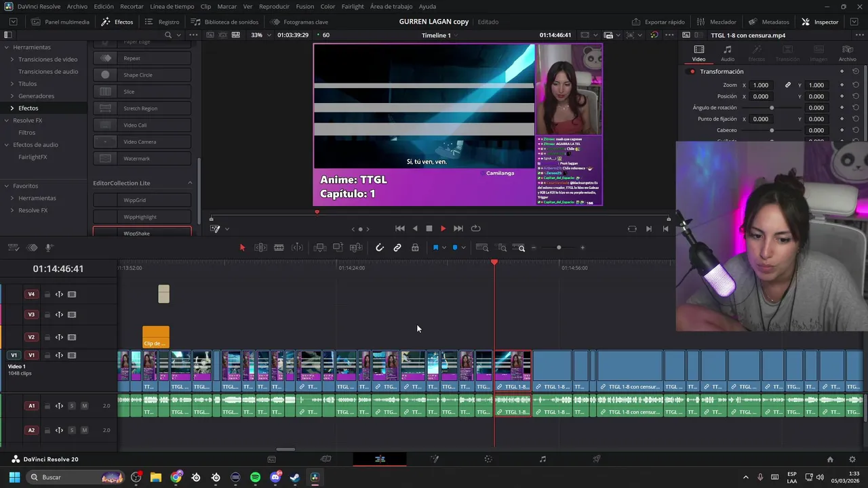
Task: Open Spotify from Windows taskbar
Action: point(255,477)
